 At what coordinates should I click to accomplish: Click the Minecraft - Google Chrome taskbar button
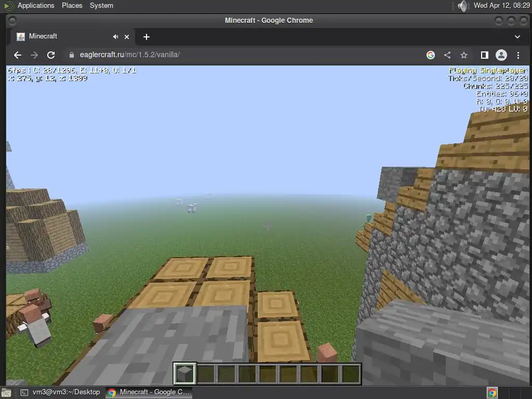[x=149, y=392]
